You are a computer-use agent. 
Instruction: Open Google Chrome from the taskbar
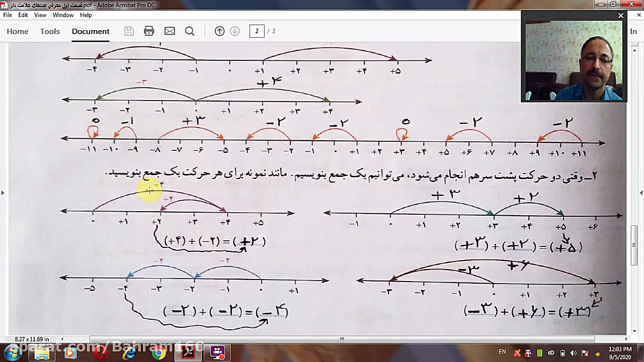click(158, 353)
